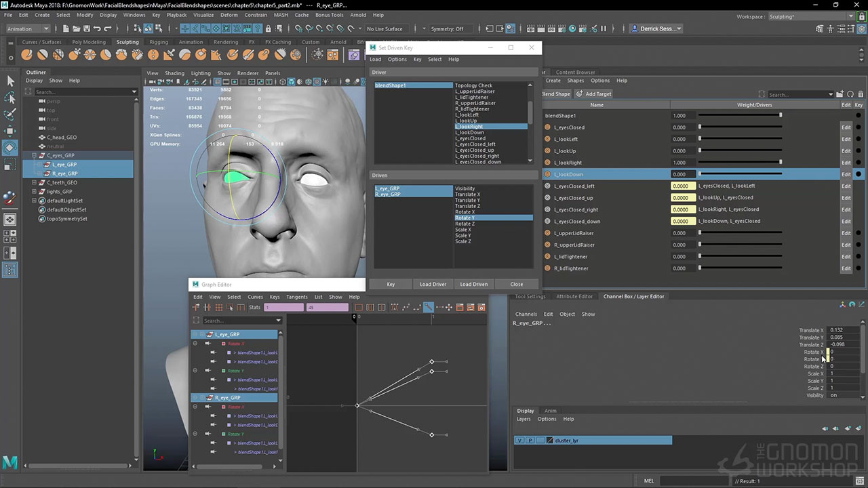The image size is (868, 488).
Task: Click the first sculpt tool shelf icon
Action: pos(27,55)
